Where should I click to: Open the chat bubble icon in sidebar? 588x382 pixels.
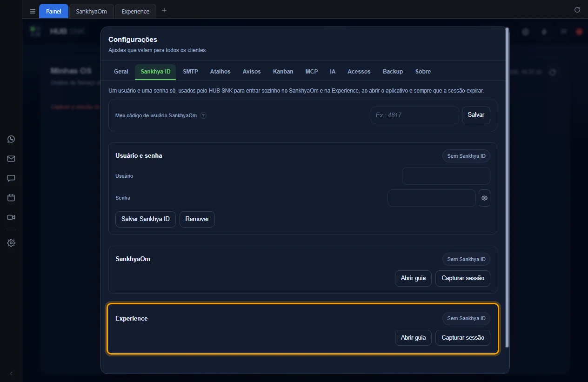point(11,178)
